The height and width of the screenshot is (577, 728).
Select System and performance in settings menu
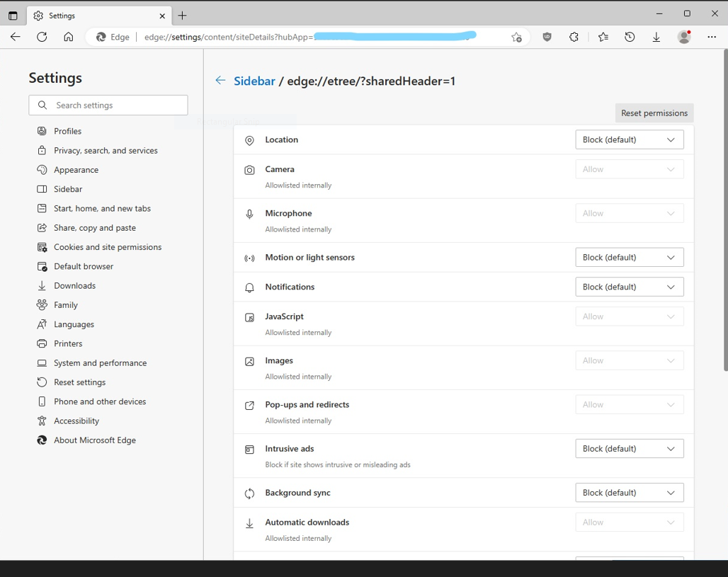[x=100, y=362]
